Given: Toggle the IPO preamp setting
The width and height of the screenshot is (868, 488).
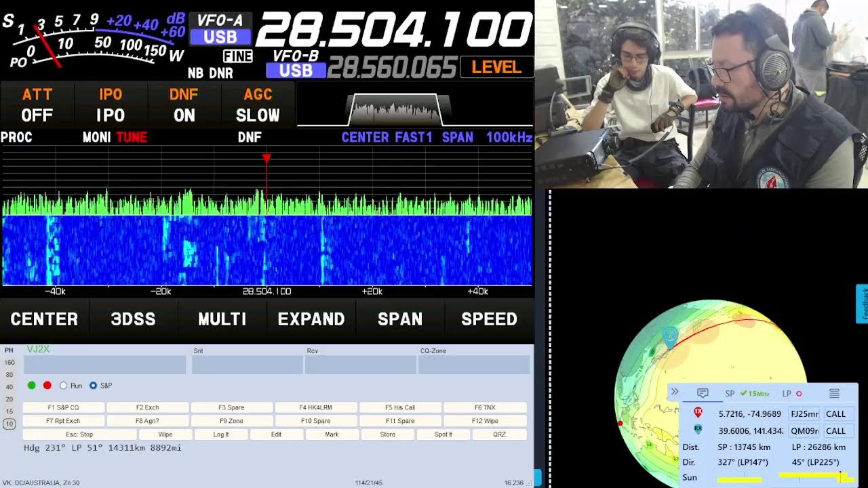Looking at the screenshot, I should (x=111, y=105).
